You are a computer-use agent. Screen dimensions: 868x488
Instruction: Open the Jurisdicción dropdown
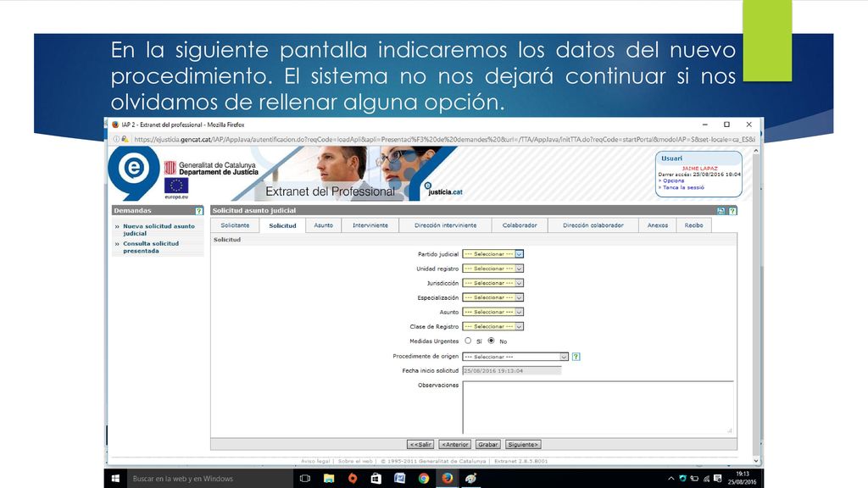coord(492,283)
